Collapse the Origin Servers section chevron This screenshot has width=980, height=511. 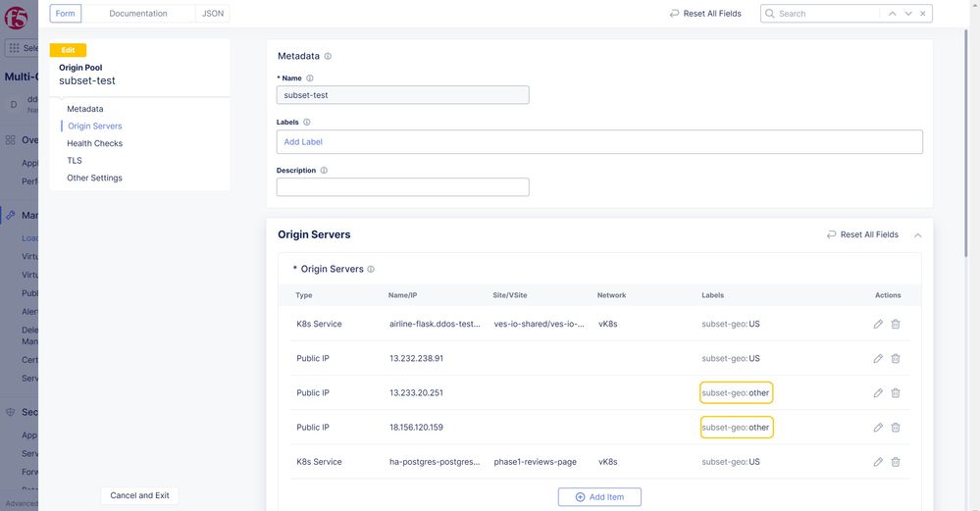917,235
